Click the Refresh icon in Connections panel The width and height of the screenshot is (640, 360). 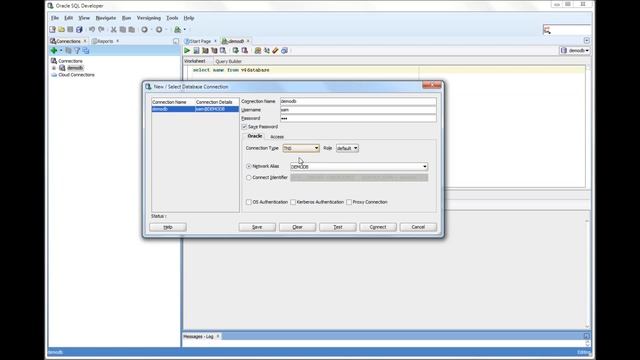pyautogui.click(x=68, y=51)
